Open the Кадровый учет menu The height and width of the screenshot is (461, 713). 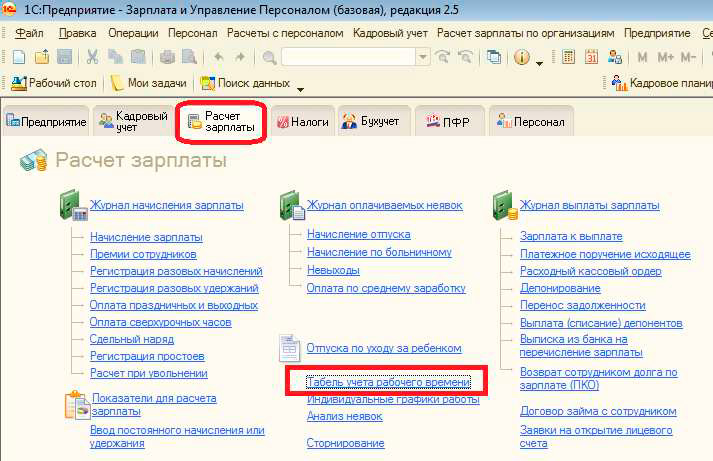tap(390, 33)
